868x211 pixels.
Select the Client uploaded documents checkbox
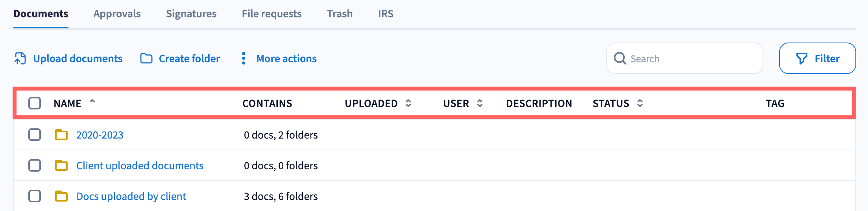coord(35,165)
